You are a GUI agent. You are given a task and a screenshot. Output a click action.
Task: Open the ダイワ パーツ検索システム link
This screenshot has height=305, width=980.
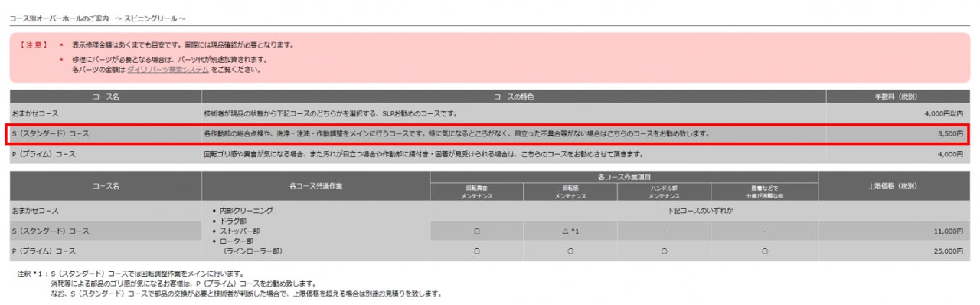click(168, 70)
